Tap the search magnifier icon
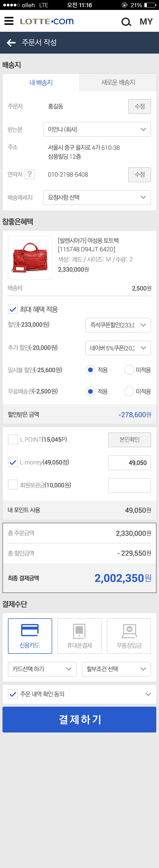The image size is (159, 868). coord(126,22)
